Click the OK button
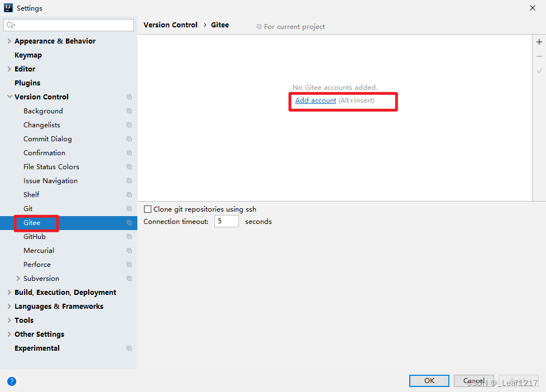Image resolution: width=546 pixels, height=392 pixels. [x=429, y=381]
